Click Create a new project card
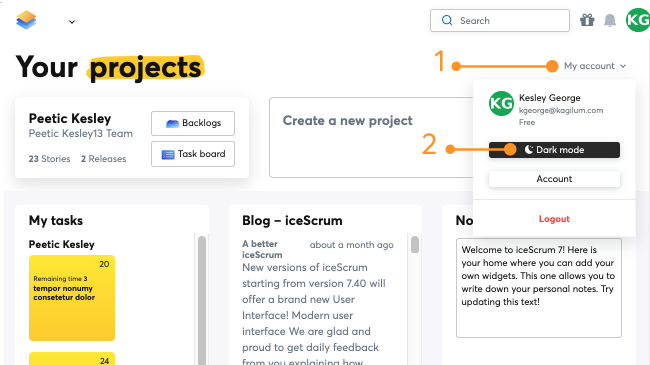The image size is (650, 365). [x=371, y=137]
